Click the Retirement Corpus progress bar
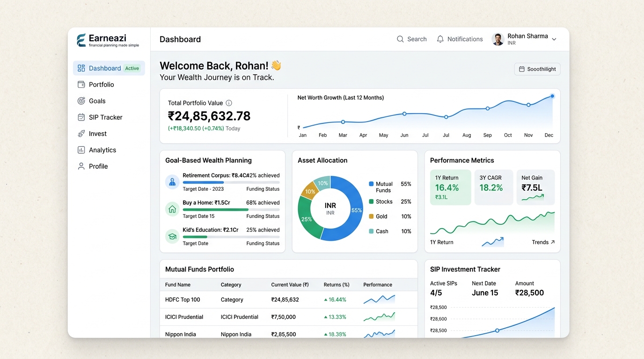Screen dimensions: 644x359 point(231,182)
